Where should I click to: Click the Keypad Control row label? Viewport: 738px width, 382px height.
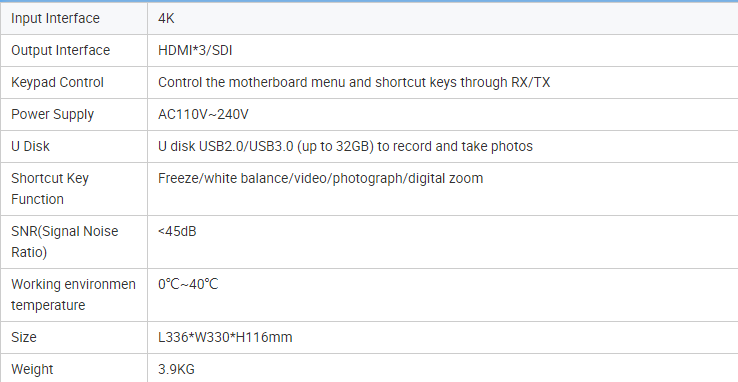coord(57,82)
